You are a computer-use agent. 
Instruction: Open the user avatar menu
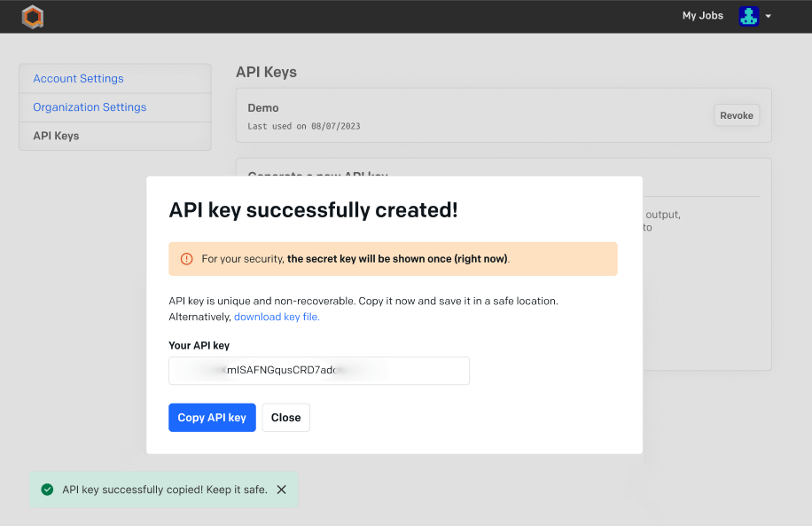tap(749, 16)
